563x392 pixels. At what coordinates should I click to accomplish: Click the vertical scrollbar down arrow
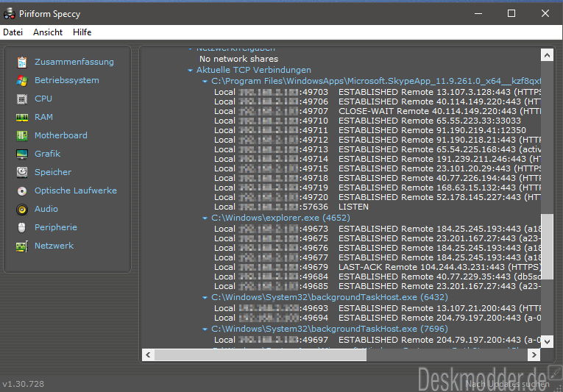[x=547, y=341]
